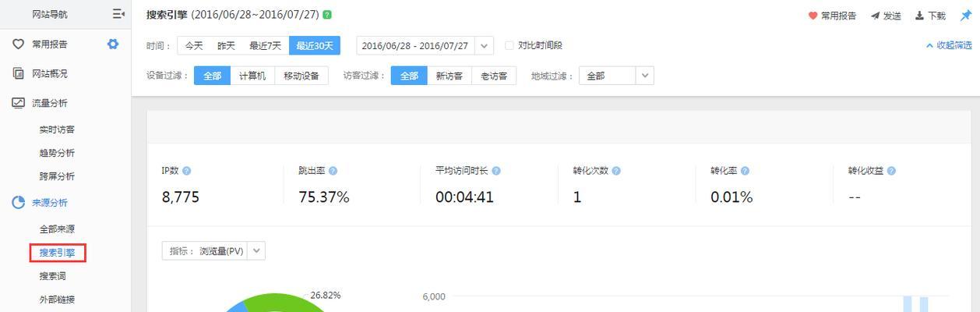980x312 pixels.
Task: Click the IP数 value 8,775
Action: pyautogui.click(x=181, y=197)
